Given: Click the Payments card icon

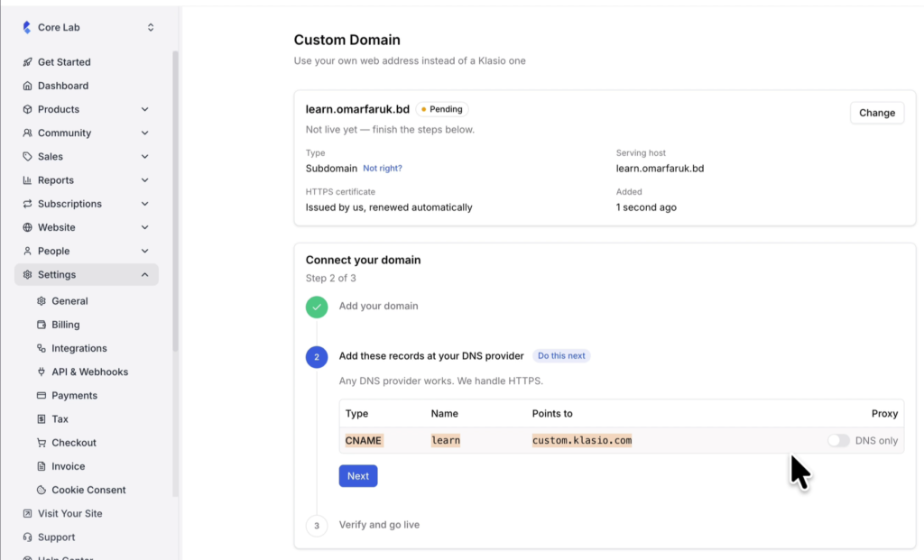Looking at the screenshot, I should [42, 395].
